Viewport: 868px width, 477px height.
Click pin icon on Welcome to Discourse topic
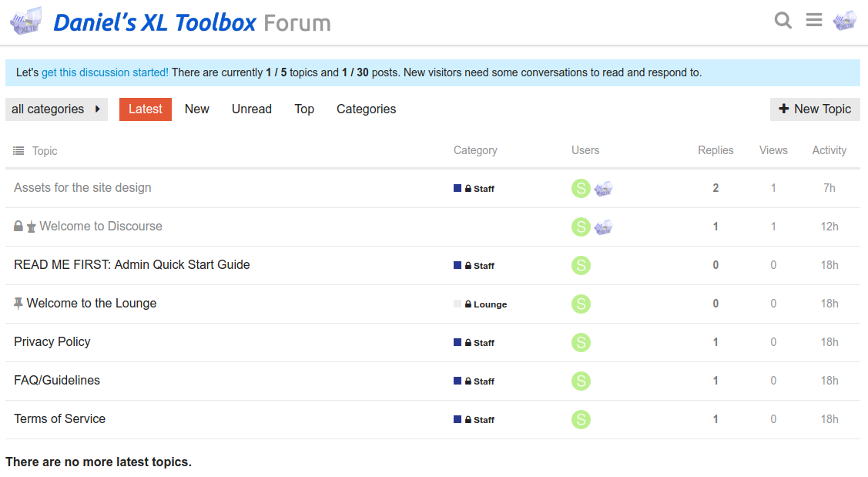pos(31,227)
